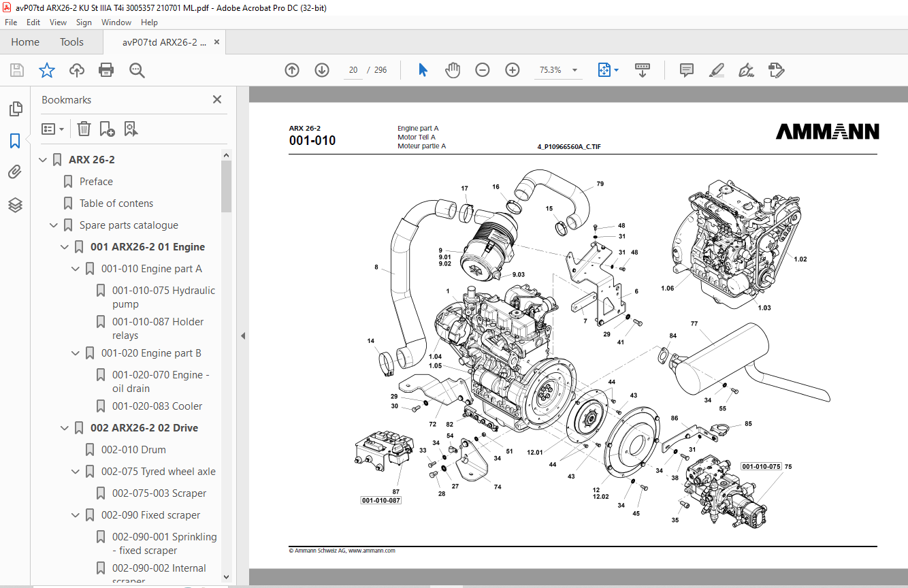Open the Help menu
This screenshot has width=908, height=588.
149,22
